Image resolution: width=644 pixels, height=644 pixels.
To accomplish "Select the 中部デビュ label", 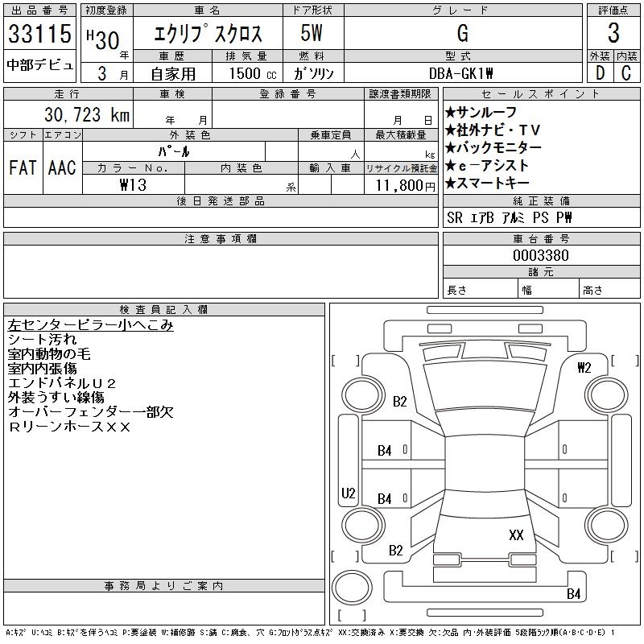I will pyautogui.click(x=39, y=65).
